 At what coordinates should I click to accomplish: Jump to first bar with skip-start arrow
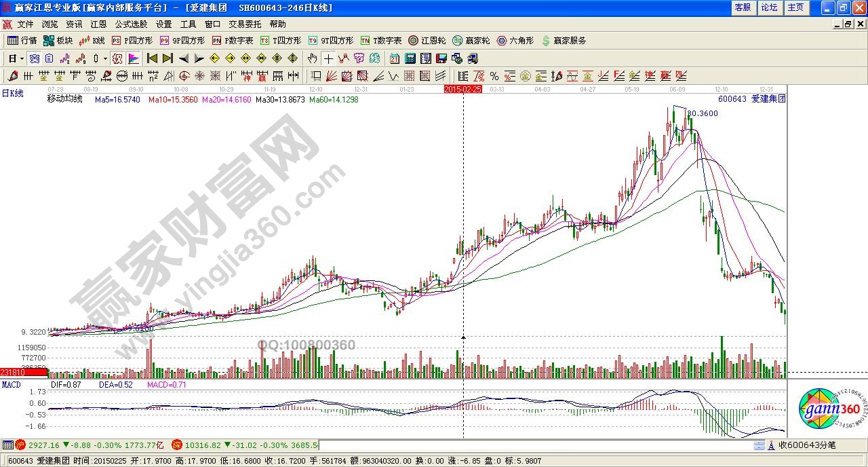pyautogui.click(x=152, y=58)
